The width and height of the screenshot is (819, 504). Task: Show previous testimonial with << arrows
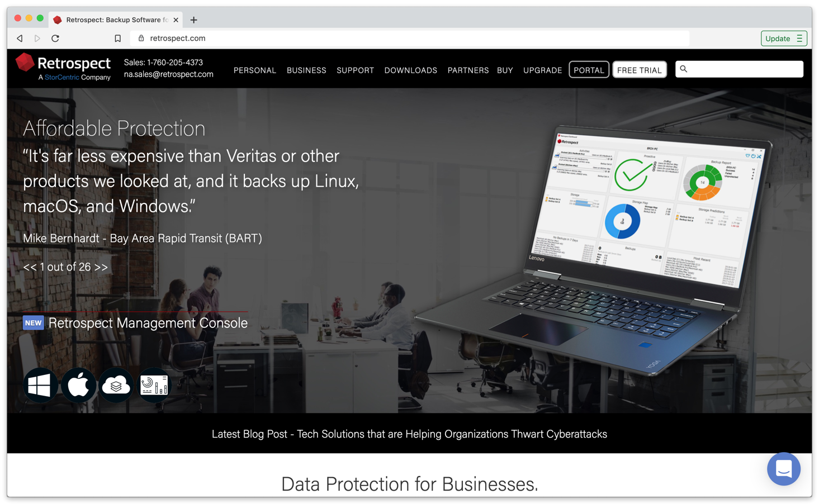coord(30,267)
